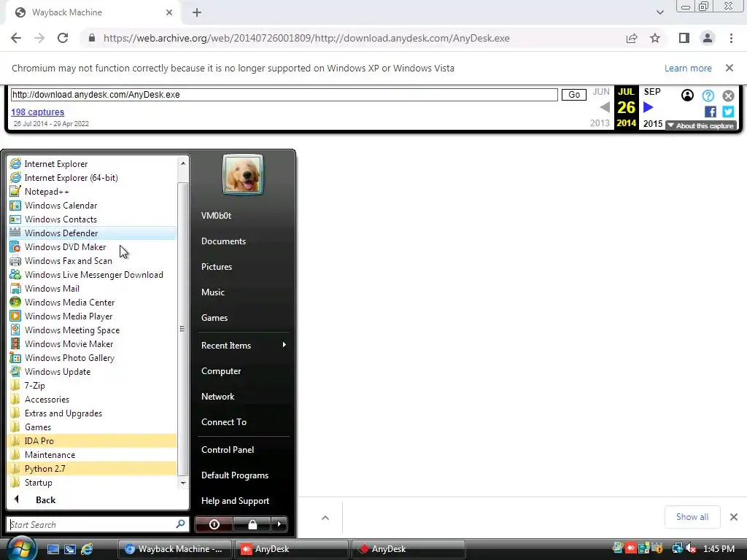The height and width of the screenshot is (560, 747).
Task: Share capture on Twitter
Action: point(728,112)
